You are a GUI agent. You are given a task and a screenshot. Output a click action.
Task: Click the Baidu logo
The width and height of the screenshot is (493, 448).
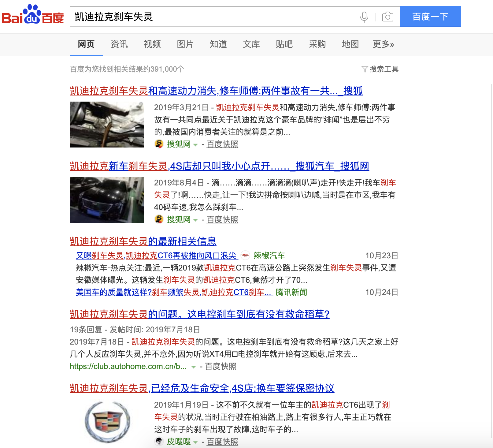point(33,15)
